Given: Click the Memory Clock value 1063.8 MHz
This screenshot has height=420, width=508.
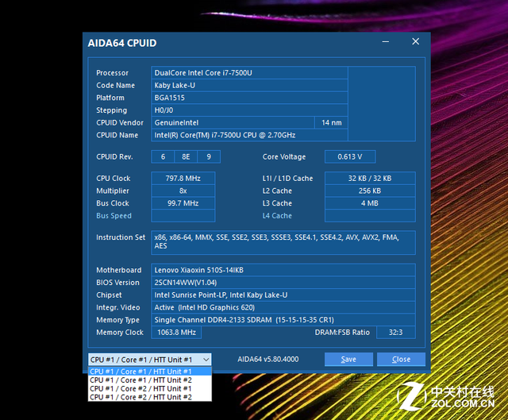Looking at the screenshot, I should 176,333.
